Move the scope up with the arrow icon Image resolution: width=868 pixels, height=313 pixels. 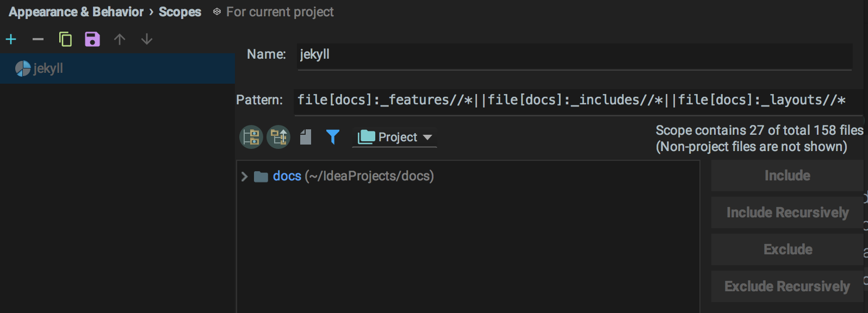click(x=119, y=39)
